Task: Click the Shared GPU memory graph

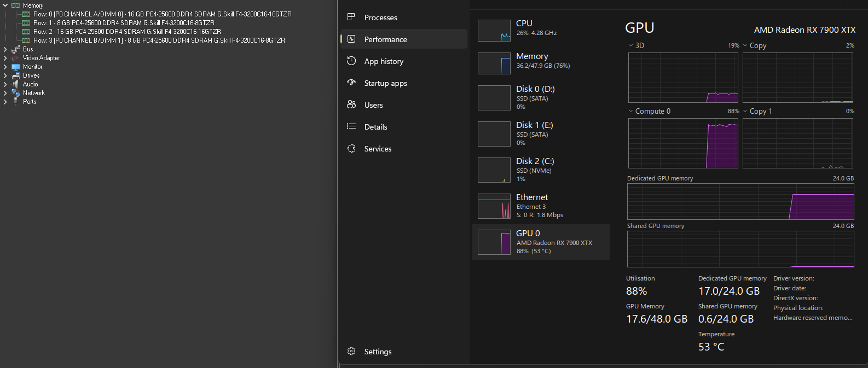Action: pos(740,249)
